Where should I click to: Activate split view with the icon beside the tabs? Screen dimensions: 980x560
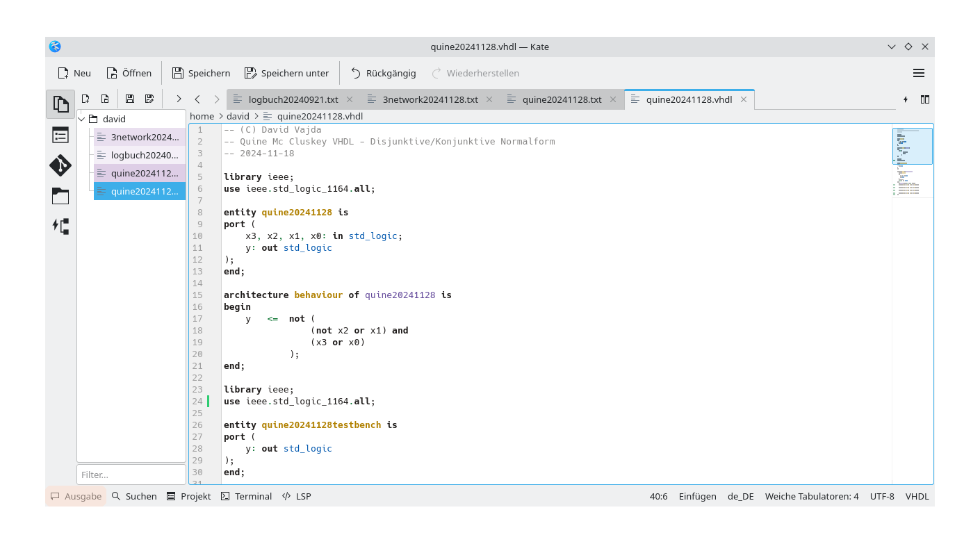tap(925, 99)
